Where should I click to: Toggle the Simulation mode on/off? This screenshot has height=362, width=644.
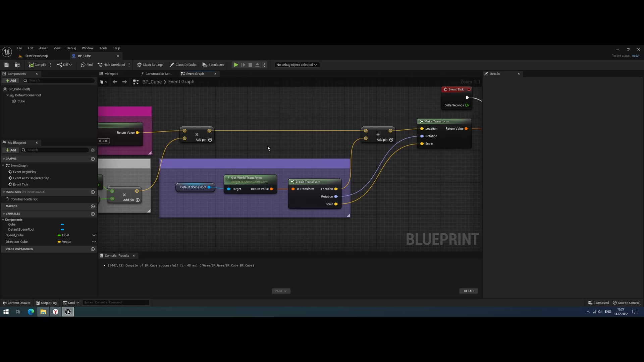214,65
